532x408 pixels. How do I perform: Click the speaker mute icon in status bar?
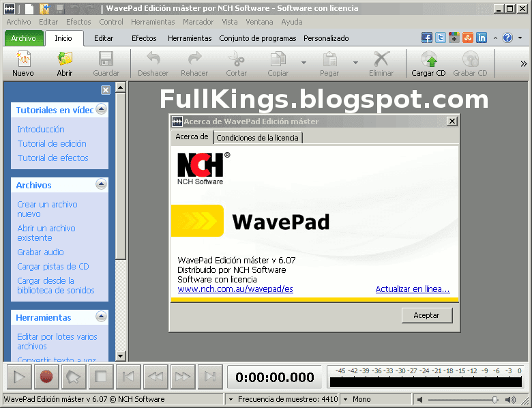(419, 400)
